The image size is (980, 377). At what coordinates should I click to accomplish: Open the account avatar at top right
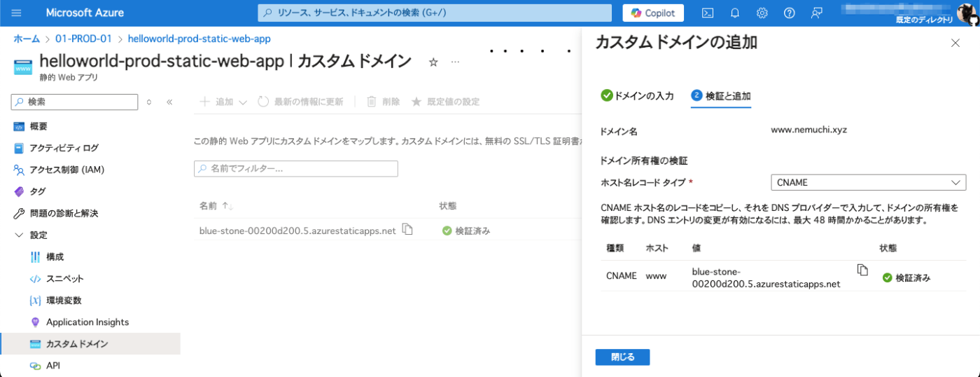tap(968, 13)
